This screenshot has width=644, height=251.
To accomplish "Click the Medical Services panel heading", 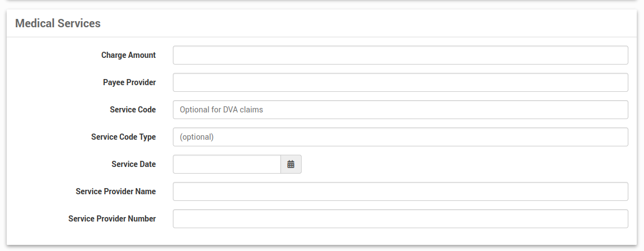I will coord(57,23).
